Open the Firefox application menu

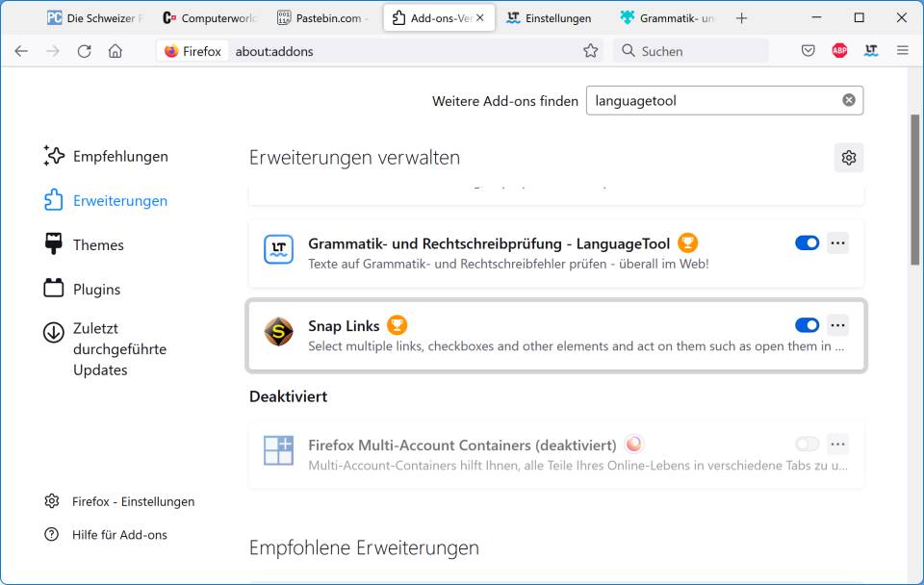(x=902, y=51)
